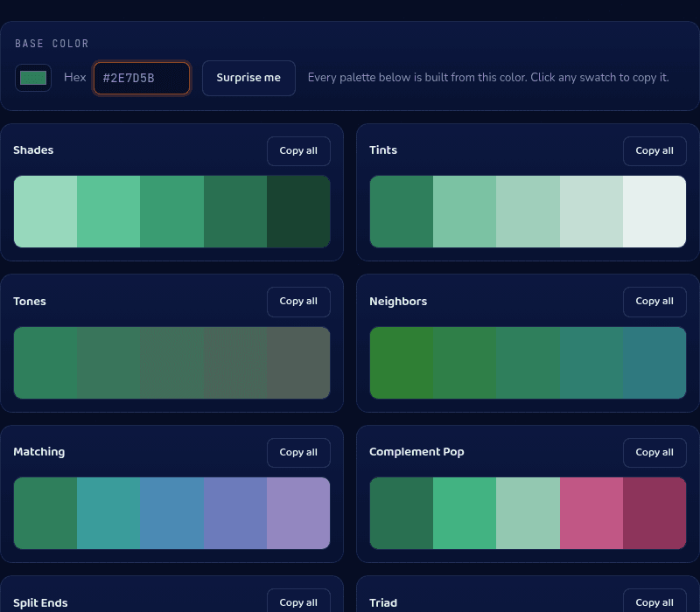The image size is (700, 612).
Task: Copy the first yellow-green swatch in Neighbors
Action: (402, 363)
